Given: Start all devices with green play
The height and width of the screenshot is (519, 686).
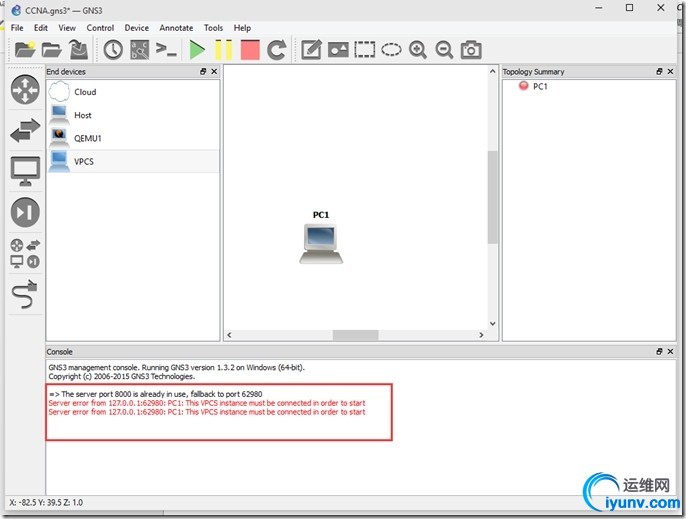Looking at the screenshot, I should tap(197, 49).
